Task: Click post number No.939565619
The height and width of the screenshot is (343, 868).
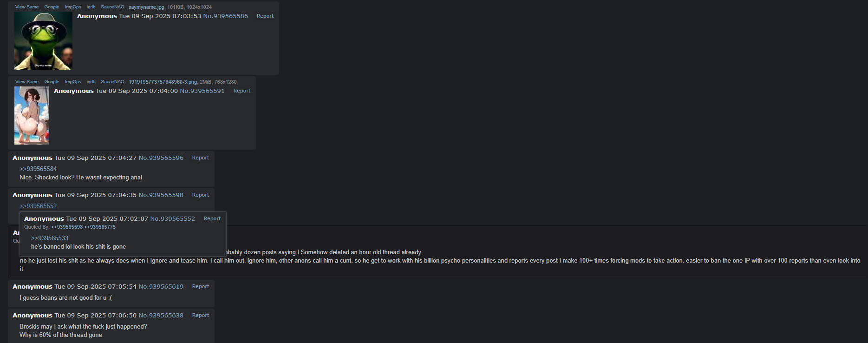Action: [161, 286]
